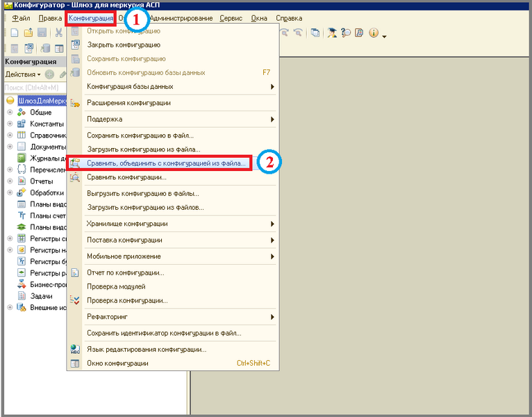Choose Загрузить конфигурацию из файла...
Viewport: 532px width, 417px height.
point(173,149)
